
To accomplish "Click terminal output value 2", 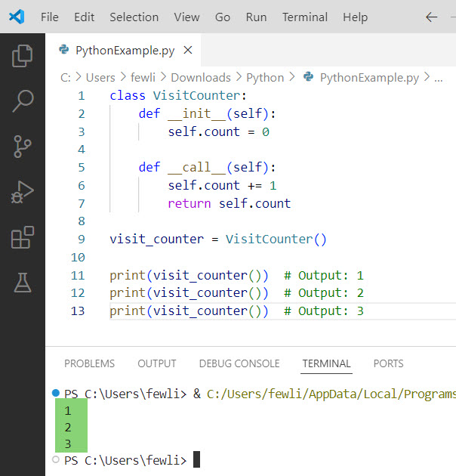I will (68, 428).
